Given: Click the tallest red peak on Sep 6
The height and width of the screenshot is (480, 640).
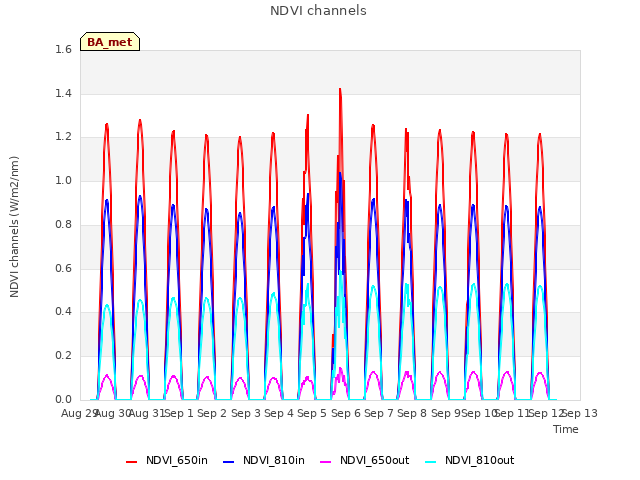Looking at the screenshot, I should click(340, 90).
